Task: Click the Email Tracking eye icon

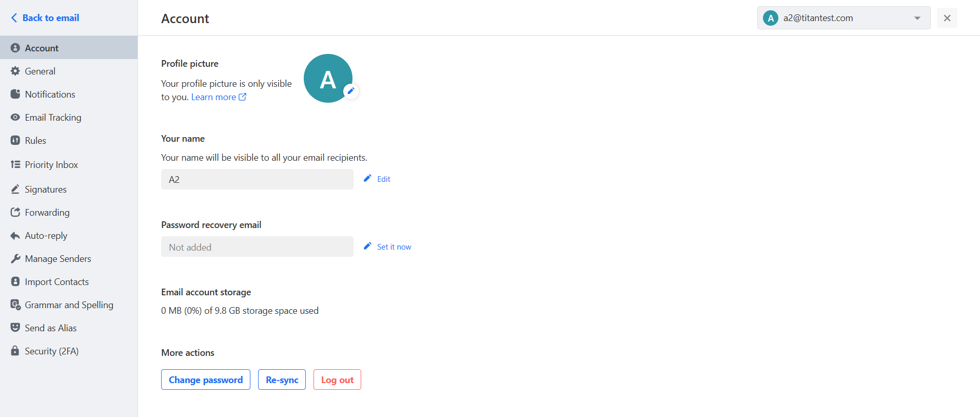Action: click(x=15, y=117)
